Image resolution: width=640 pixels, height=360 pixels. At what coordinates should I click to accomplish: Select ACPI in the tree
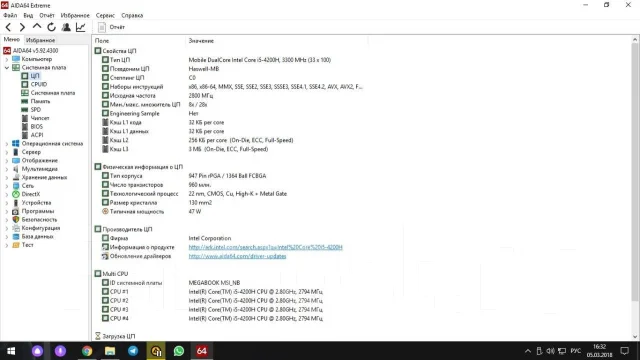point(37,135)
